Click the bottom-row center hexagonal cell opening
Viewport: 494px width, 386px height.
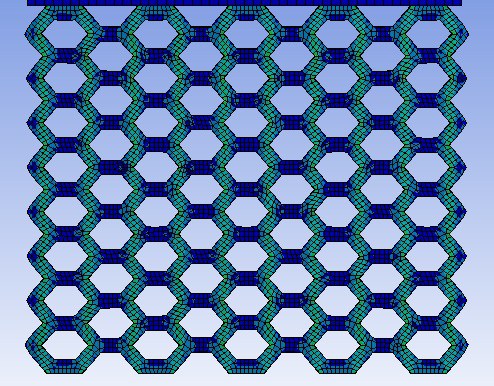(247, 345)
